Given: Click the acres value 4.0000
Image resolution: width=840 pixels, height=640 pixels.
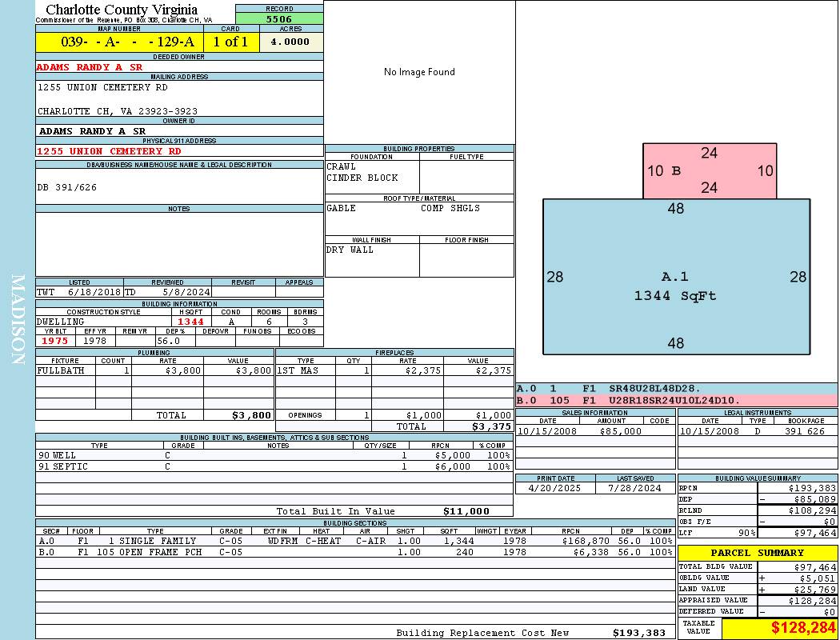Looking at the screenshot, I should [x=291, y=42].
